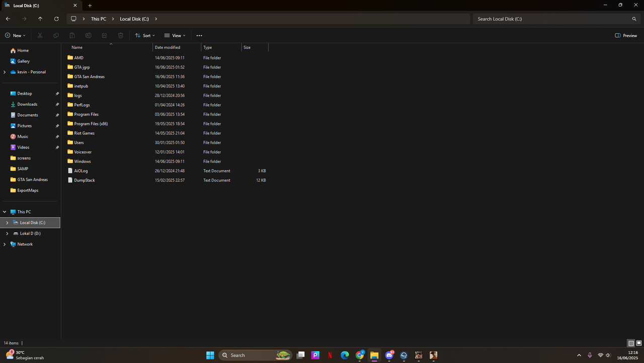Click the chevron after Local Disk (C:) in the address bar
The image size is (644, 363).
156,19
